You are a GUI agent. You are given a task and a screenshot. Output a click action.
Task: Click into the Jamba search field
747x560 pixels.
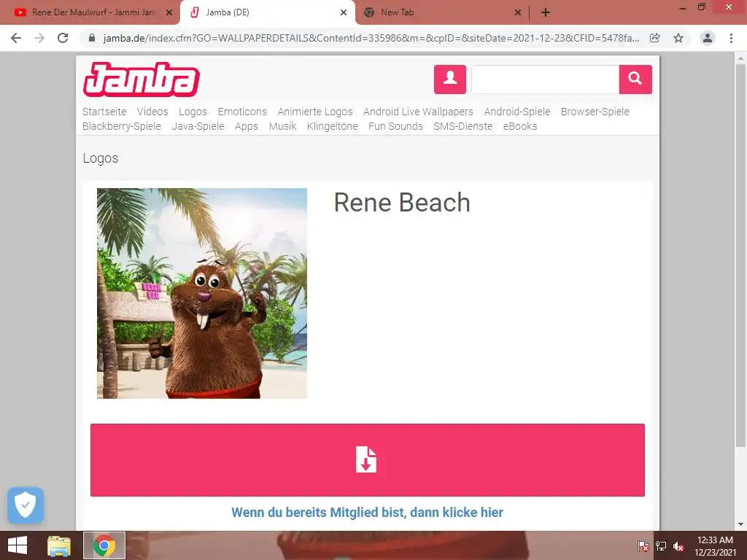[545, 79]
